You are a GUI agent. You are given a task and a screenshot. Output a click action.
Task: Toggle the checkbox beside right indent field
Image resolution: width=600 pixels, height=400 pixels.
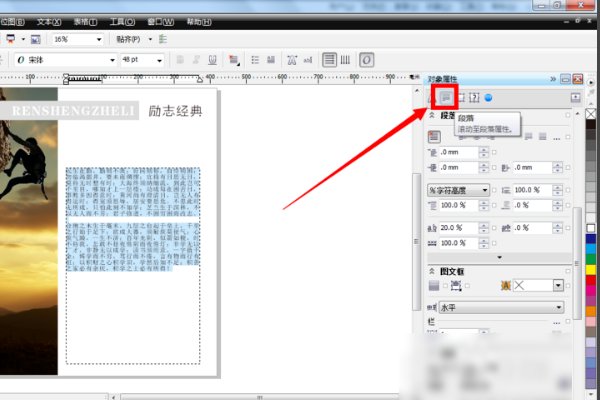[x=567, y=167]
